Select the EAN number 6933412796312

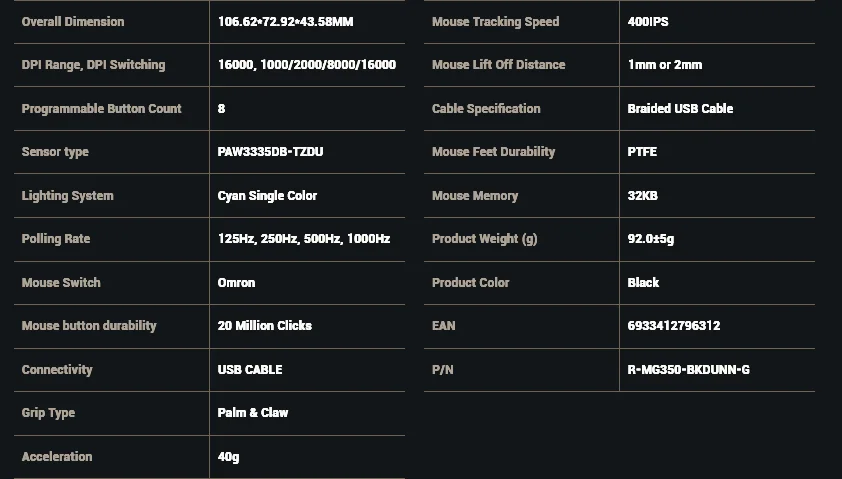[x=673, y=326]
